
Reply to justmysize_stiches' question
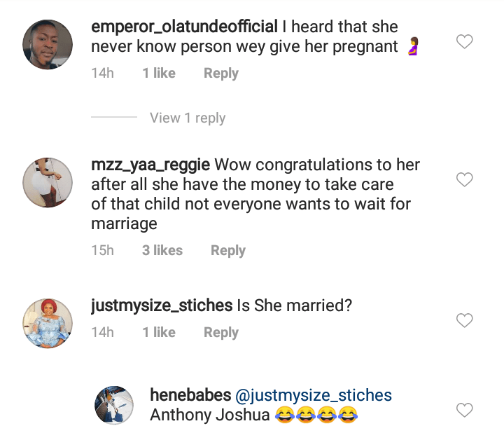221,332
